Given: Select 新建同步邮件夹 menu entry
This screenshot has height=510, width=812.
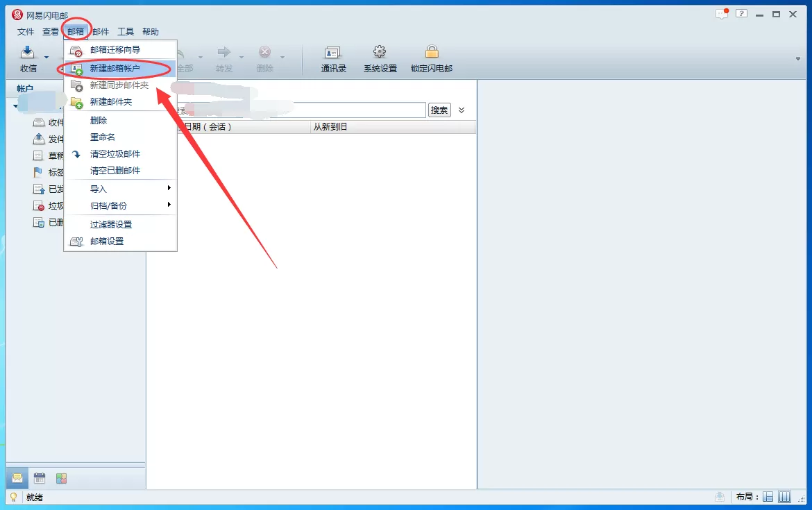Looking at the screenshot, I should tap(120, 85).
